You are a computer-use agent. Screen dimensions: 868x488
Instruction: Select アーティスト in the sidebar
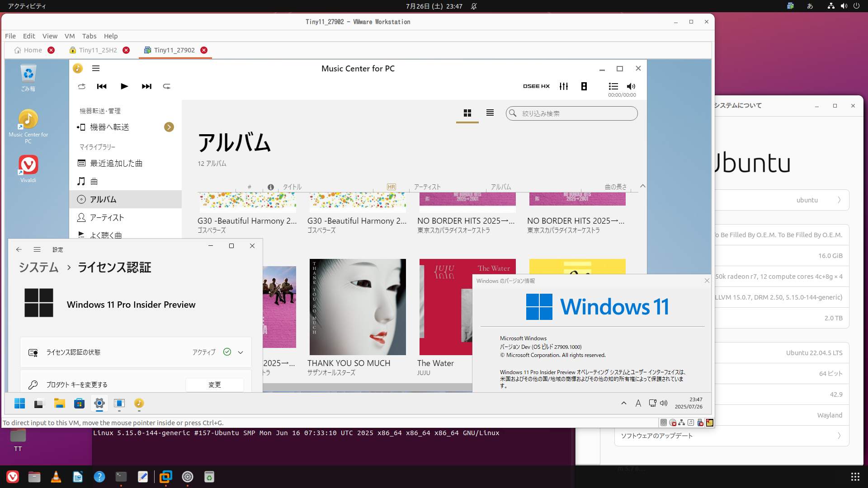[125, 217]
